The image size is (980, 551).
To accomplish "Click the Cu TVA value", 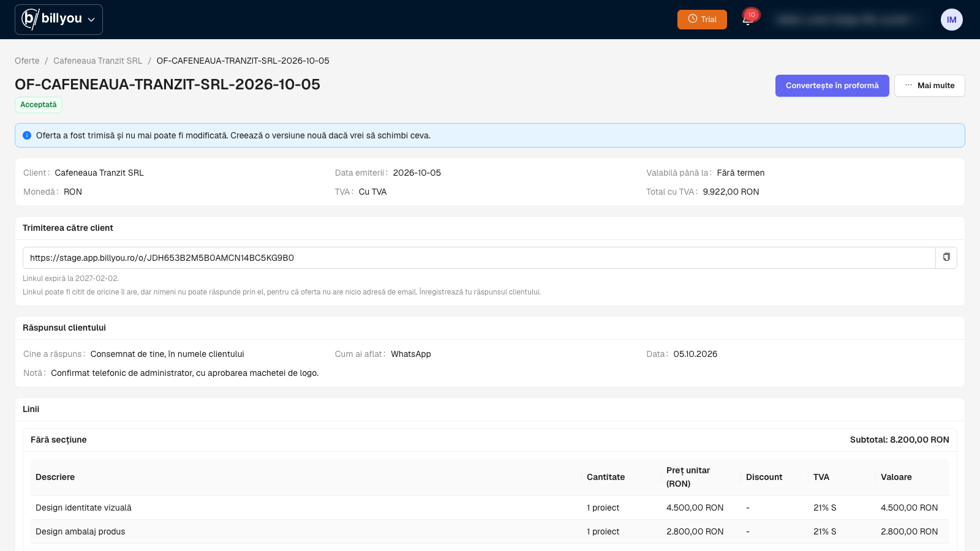I will (372, 192).
